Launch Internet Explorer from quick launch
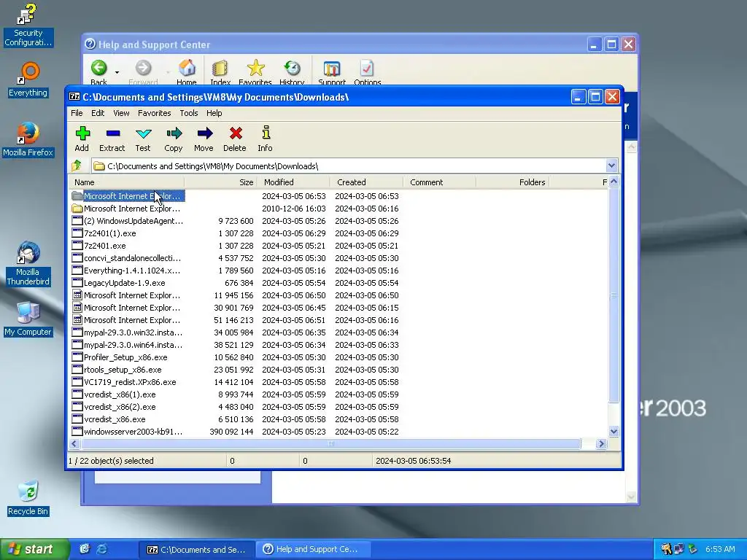The image size is (747, 560). pyautogui.click(x=101, y=549)
